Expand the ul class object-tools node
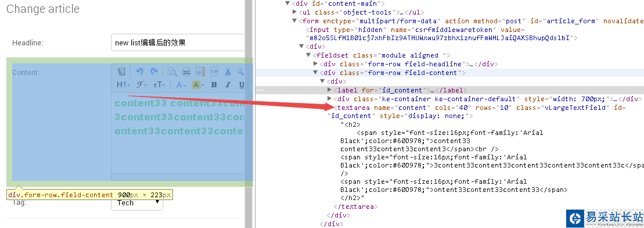The width and height of the screenshot is (644, 228). (x=294, y=12)
